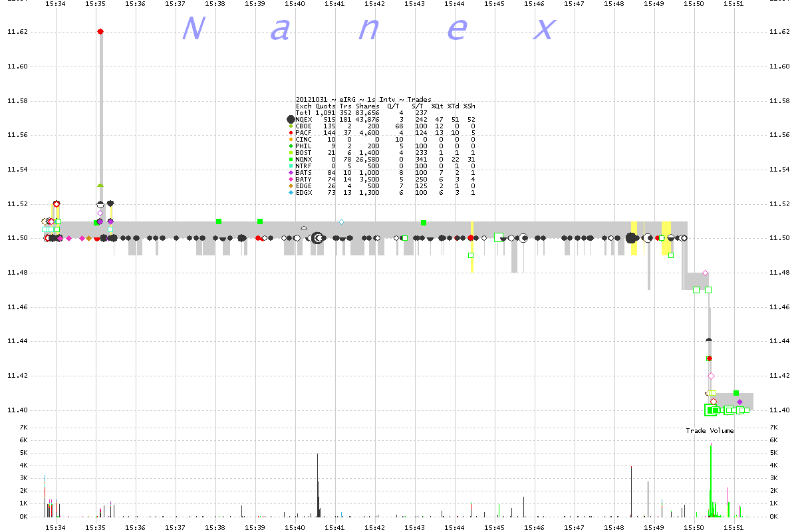Click the tall black volume bar after 15:40
This screenshot has height=532, width=798.
click(317, 485)
